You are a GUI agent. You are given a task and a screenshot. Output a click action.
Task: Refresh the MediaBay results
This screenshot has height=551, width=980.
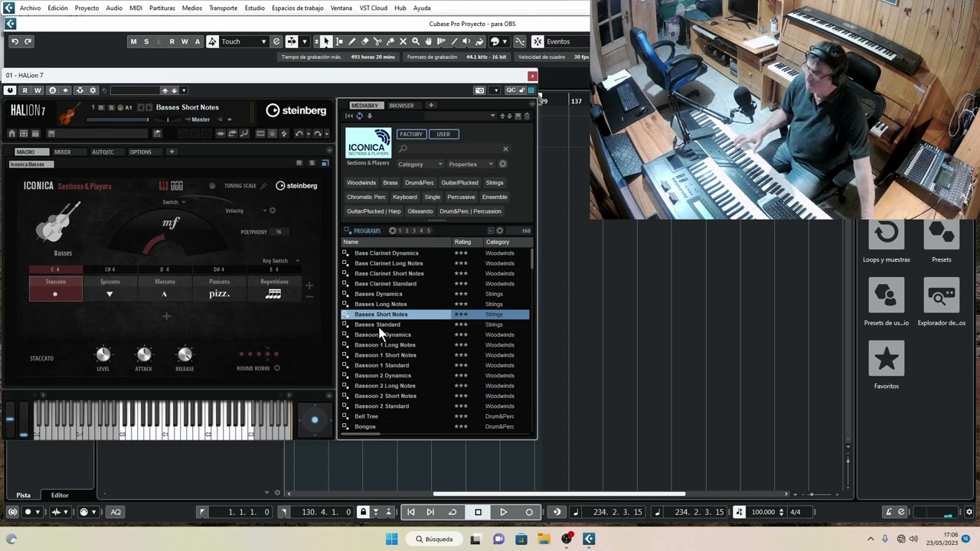tap(359, 116)
